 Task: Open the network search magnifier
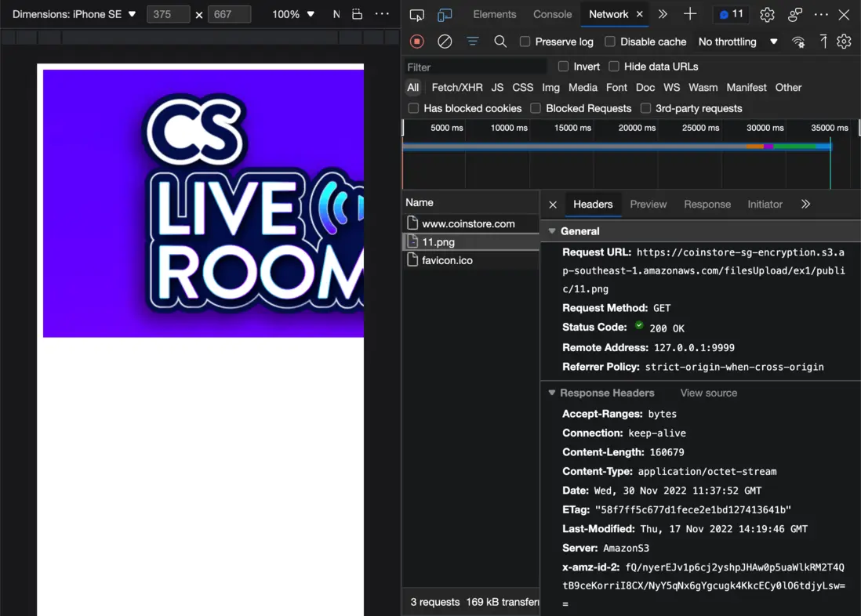coord(500,42)
